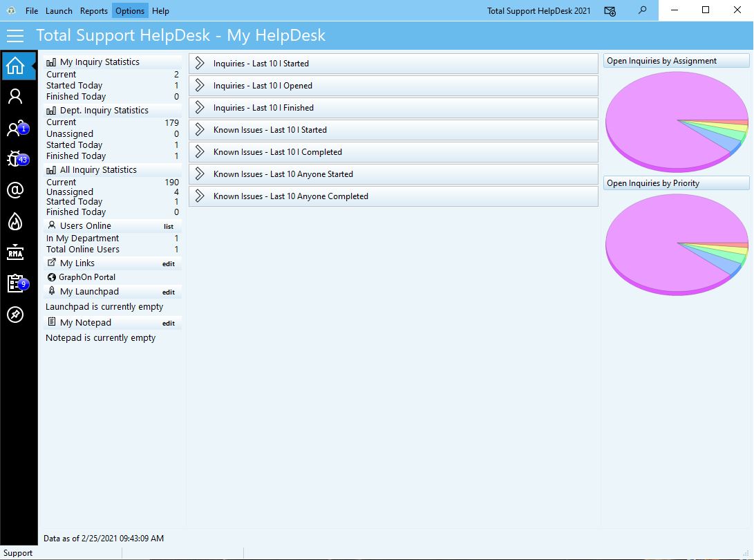
Task: Expand Inquiries - Last 10 I Finished
Action: click(x=393, y=108)
